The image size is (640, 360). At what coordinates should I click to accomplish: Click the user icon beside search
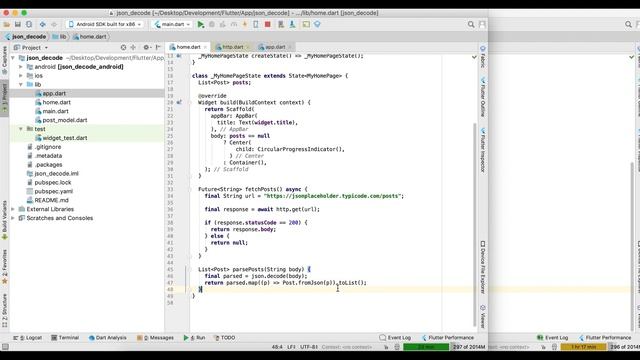482,24
